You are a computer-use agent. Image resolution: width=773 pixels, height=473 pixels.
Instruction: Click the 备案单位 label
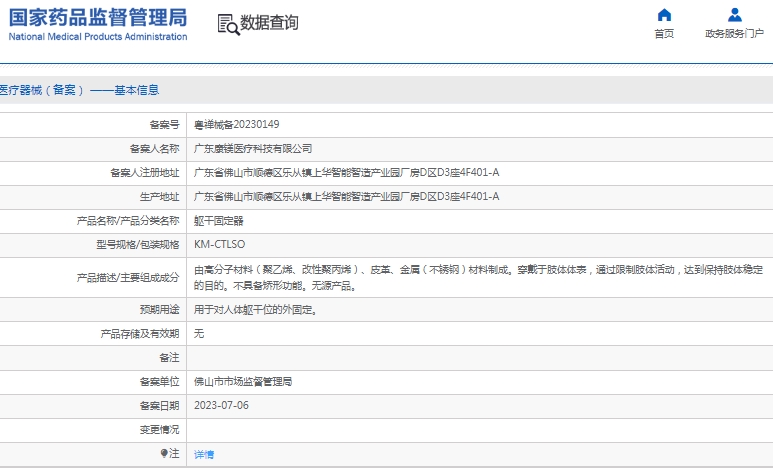click(x=160, y=382)
